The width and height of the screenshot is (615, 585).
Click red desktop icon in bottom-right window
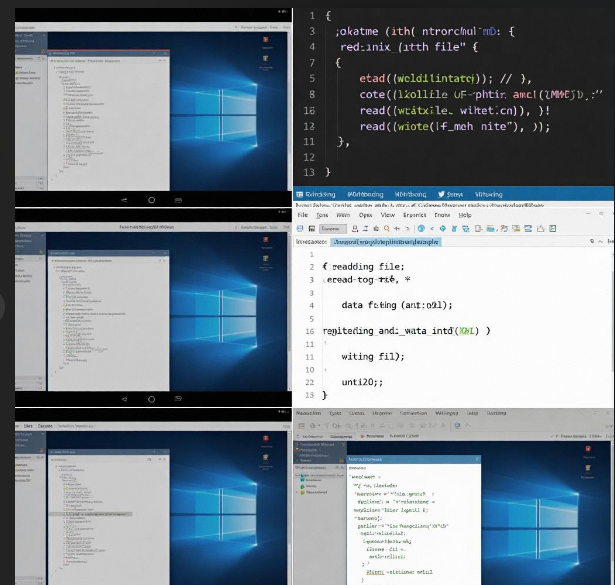click(x=588, y=449)
